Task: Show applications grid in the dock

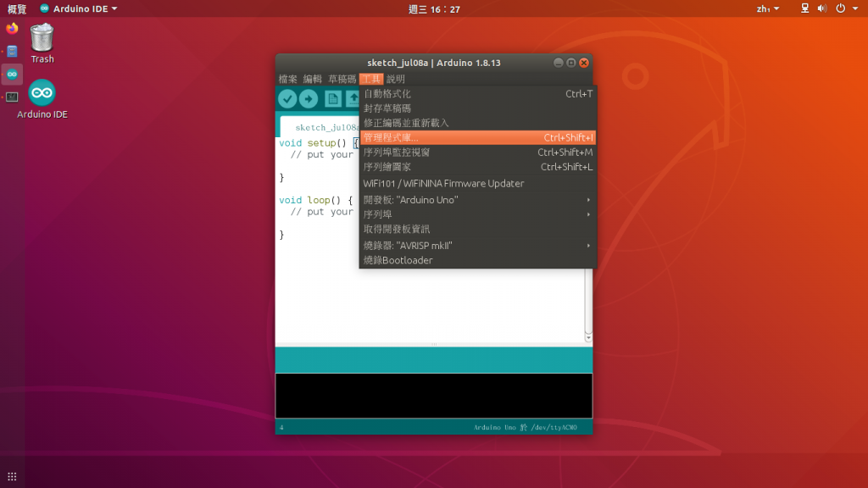Action: 12,476
